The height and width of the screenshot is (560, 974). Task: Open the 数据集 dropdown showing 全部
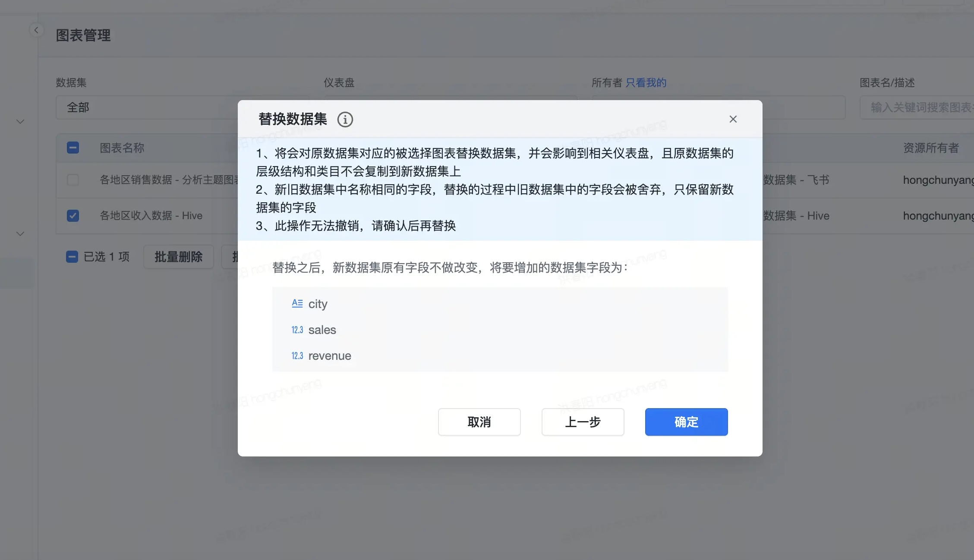147,107
